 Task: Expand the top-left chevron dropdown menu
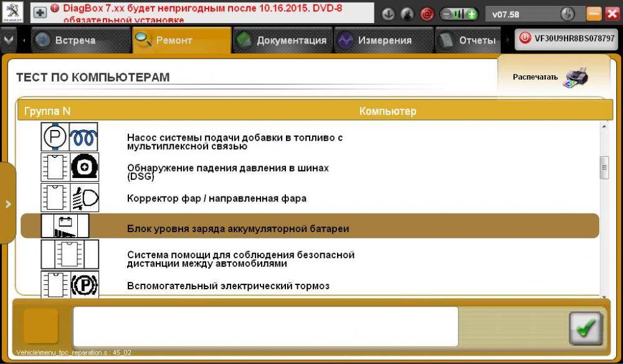9,40
